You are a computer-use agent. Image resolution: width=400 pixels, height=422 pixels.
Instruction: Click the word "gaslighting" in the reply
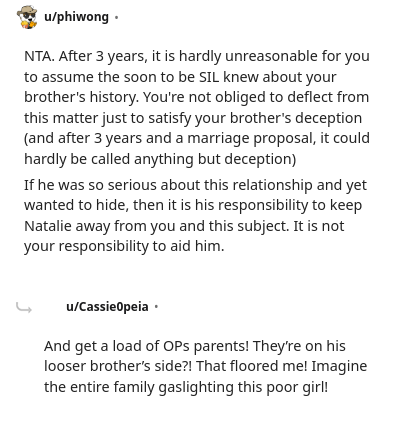(196, 387)
